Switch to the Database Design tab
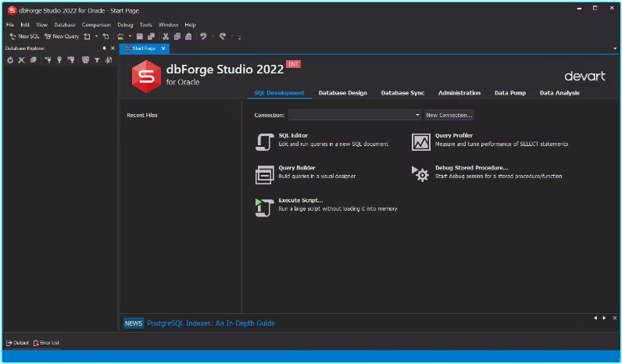The height and width of the screenshot is (364, 622). (x=343, y=93)
